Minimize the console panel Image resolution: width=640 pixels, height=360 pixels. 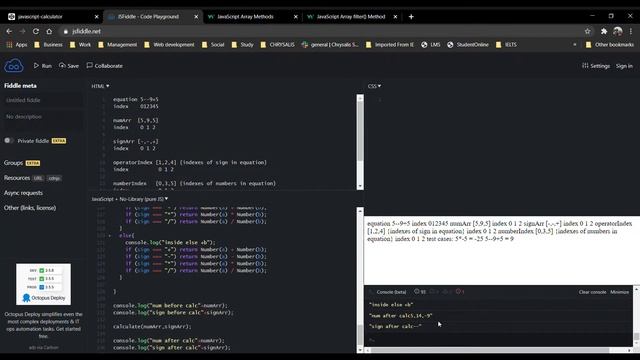619,292
